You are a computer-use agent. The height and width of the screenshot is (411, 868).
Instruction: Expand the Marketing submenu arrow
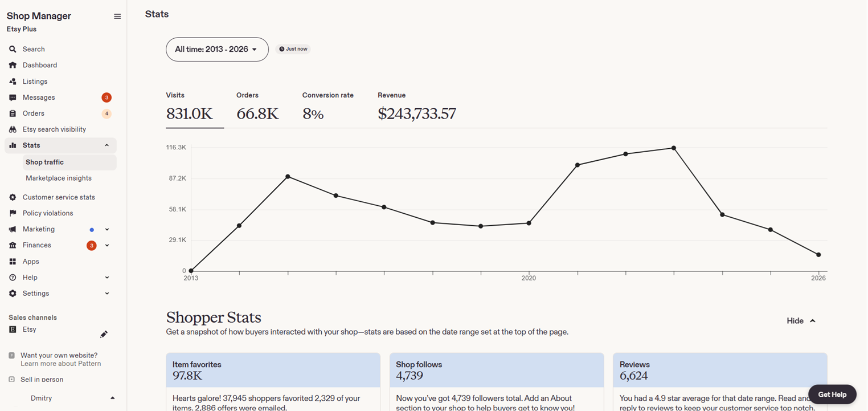[x=107, y=230]
